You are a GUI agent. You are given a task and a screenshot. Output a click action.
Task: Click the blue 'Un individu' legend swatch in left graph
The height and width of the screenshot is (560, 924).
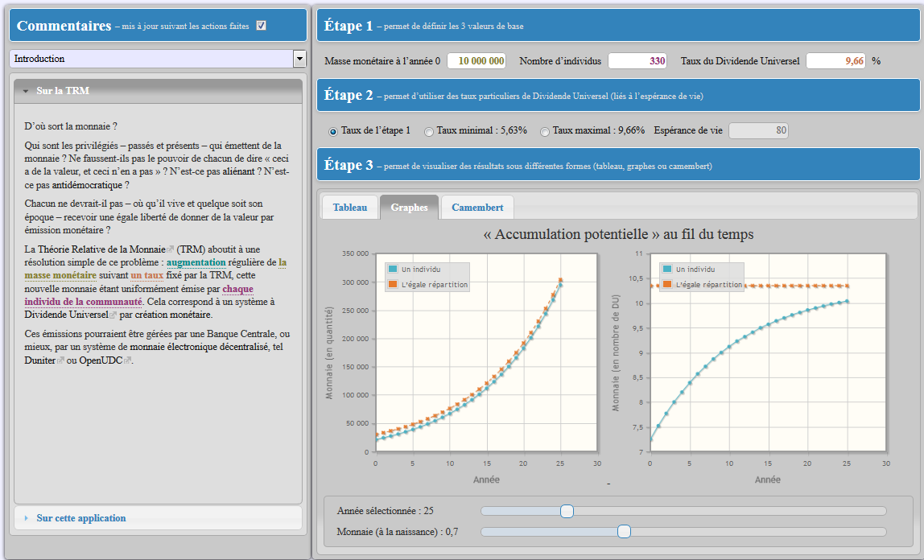[x=393, y=269]
